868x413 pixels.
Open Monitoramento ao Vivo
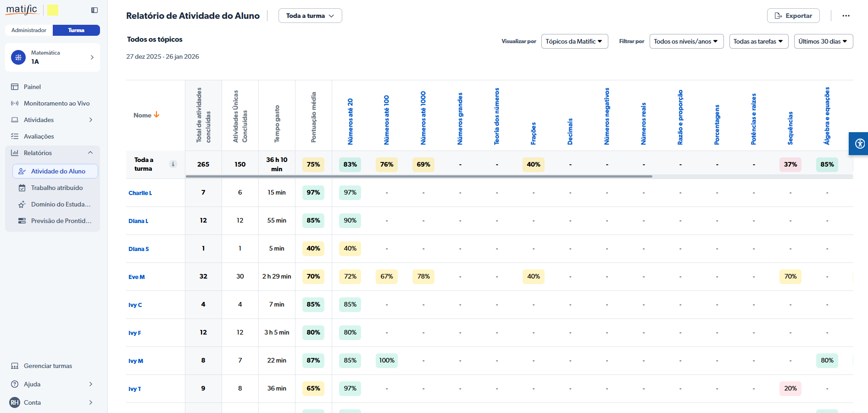point(56,103)
